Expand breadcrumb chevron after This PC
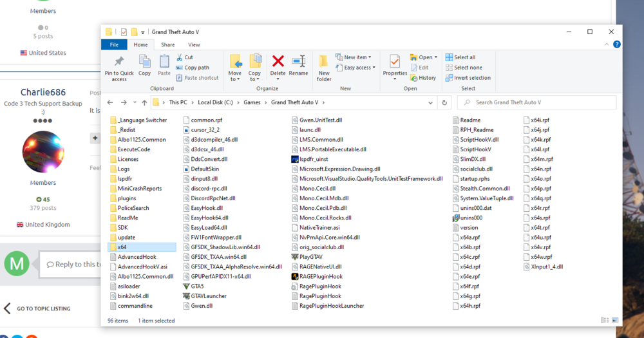 point(192,102)
